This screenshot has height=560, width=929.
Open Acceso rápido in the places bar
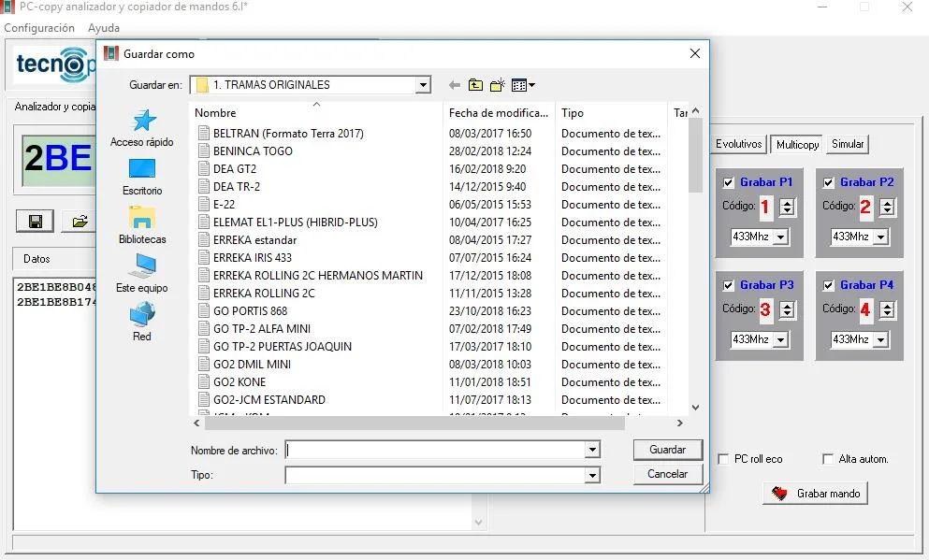(x=142, y=128)
